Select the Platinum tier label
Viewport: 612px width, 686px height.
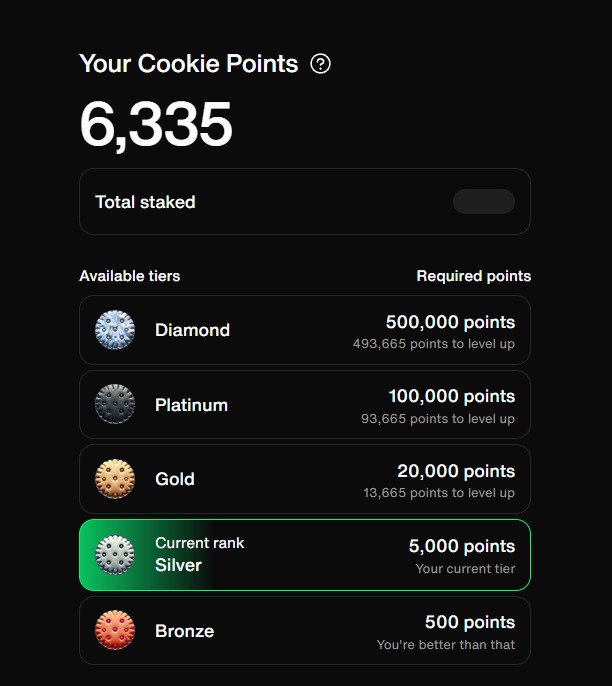point(191,405)
